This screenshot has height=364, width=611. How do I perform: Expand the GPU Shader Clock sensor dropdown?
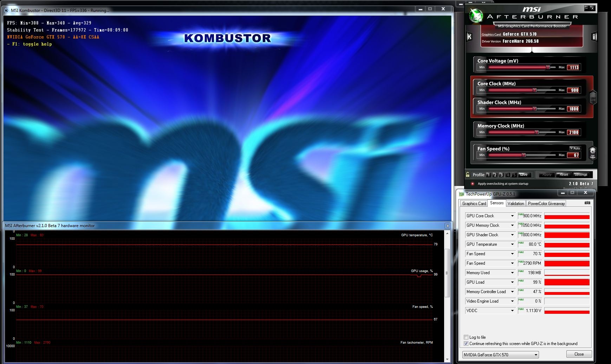512,235
